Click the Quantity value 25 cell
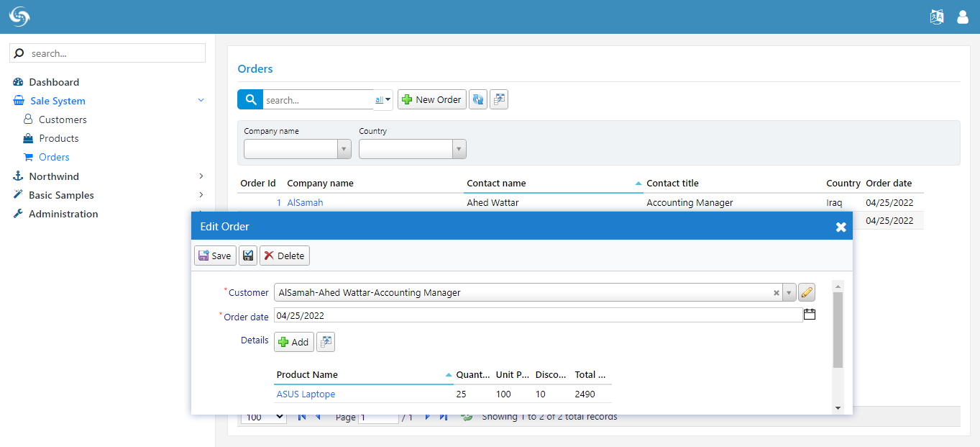This screenshot has height=447, width=980. point(462,394)
